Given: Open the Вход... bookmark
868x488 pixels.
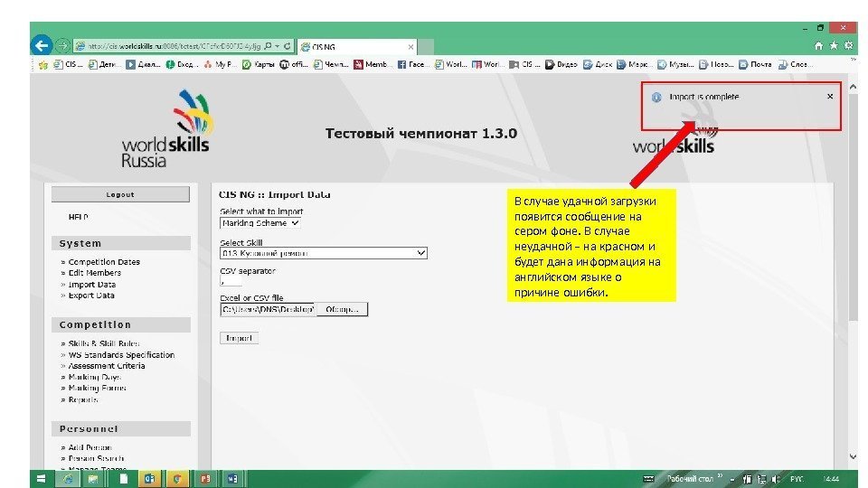Looking at the screenshot, I should tap(182, 65).
